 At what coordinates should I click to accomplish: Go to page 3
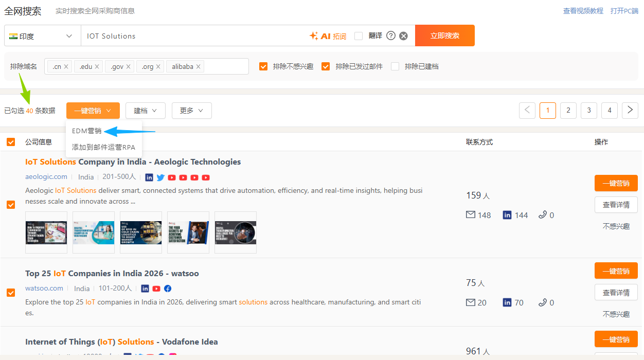[589, 111]
